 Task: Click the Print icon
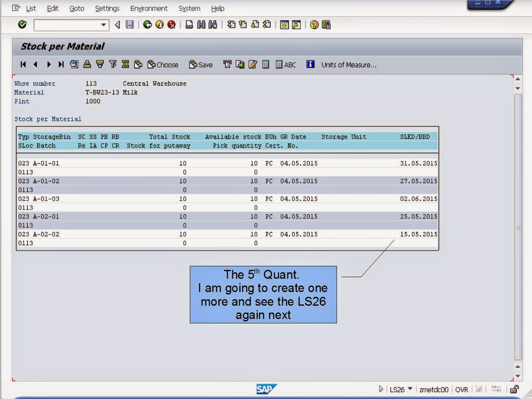coord(189,25)
